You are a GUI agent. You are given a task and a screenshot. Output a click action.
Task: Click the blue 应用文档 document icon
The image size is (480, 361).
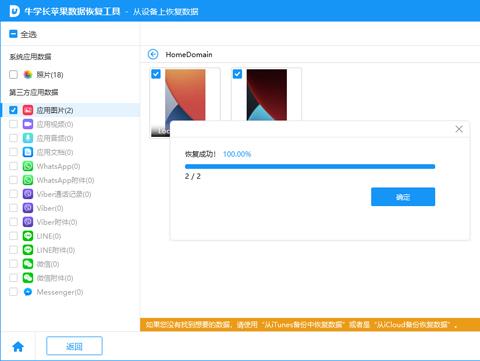click(x=28, y=152)
